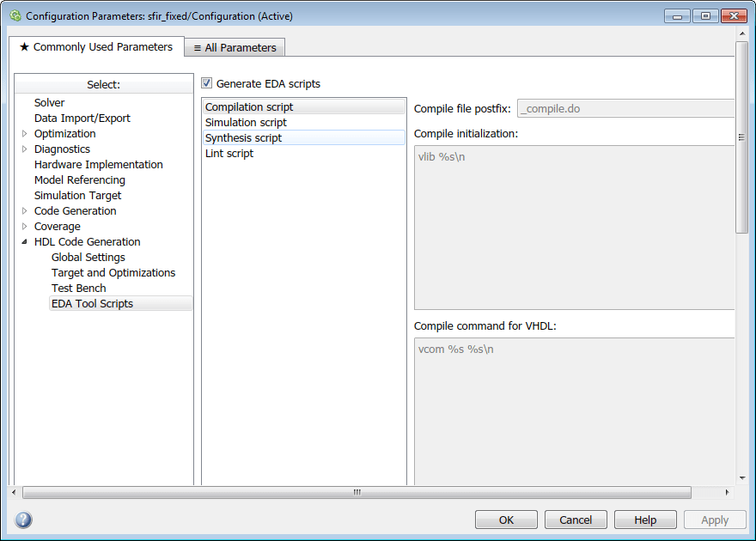Click the vertical scrollbar on right

pyautogui.click(x=741, y=137)
